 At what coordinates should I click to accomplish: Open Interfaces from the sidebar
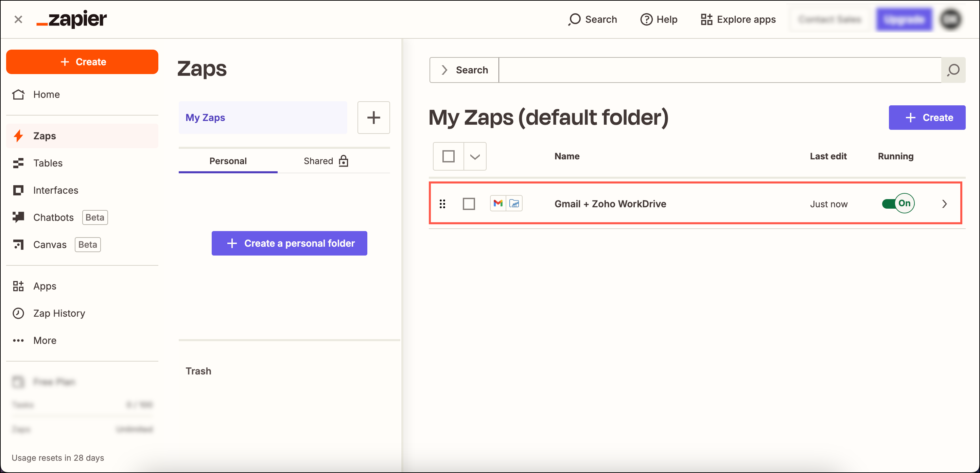[x=82, y=190]
